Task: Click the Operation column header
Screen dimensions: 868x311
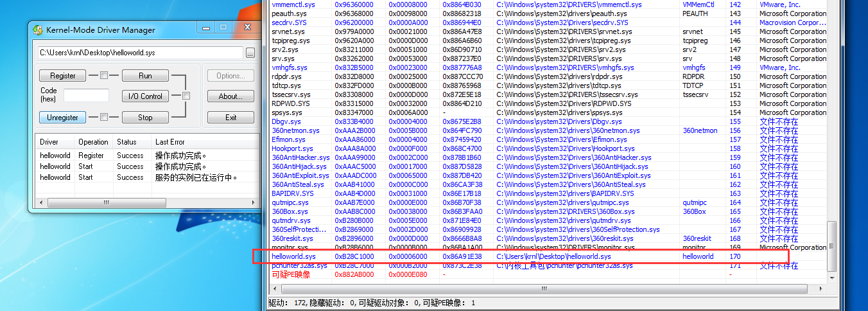Action: tap(93, 142)
